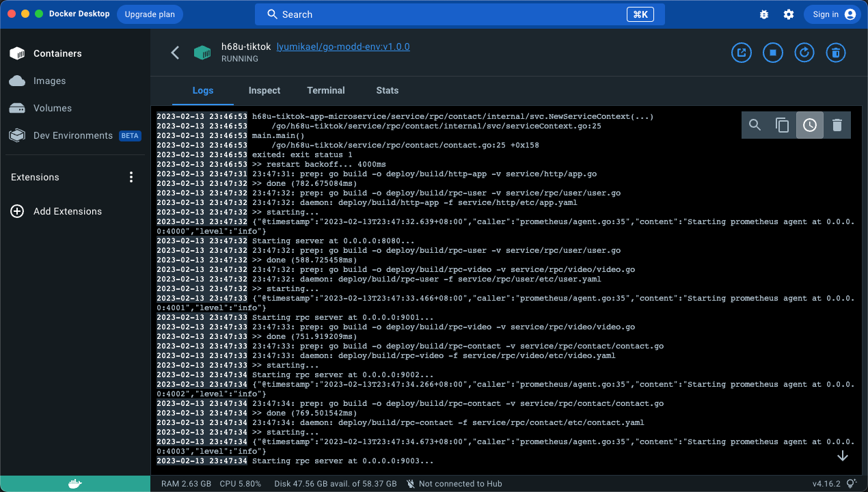The width and height of the screenshot is (868, 492).
Task: Delete the h68u-tiktok container
Action: 836,53
